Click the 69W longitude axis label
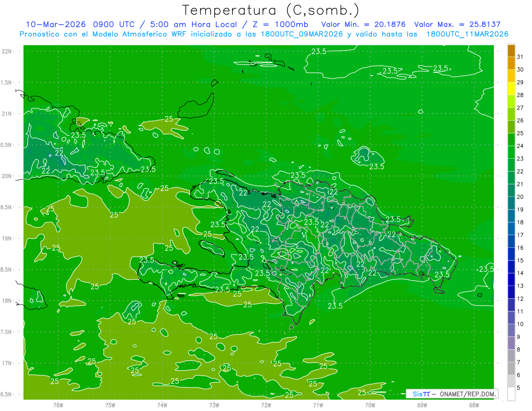Image resolution: width=532 pixels, height=411 pixels. (422, 405)
